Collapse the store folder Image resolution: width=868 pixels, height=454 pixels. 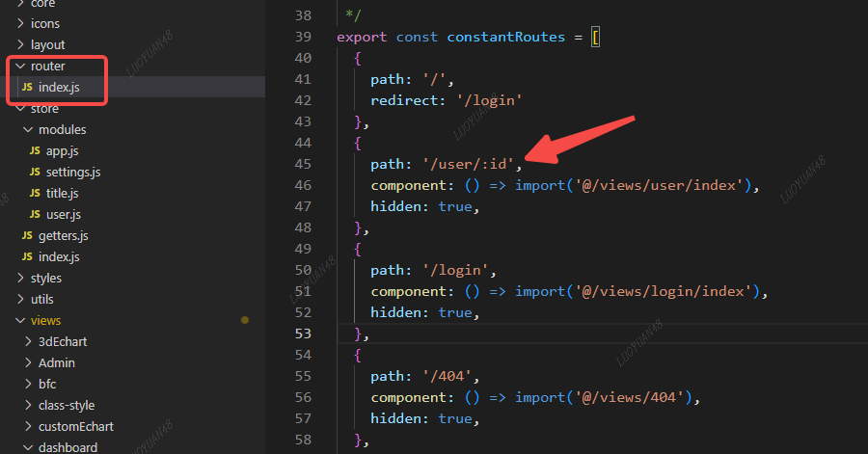point(20,108)
